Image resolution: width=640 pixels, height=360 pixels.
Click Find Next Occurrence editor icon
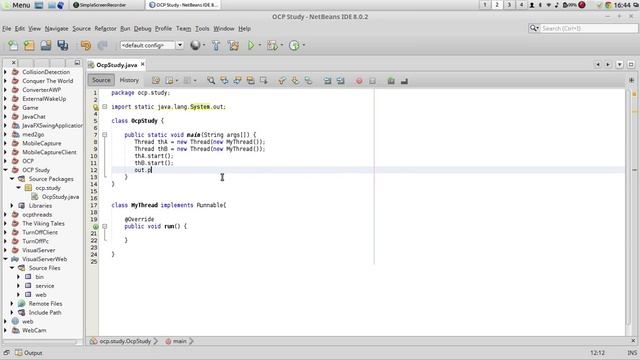pos(237,80)
